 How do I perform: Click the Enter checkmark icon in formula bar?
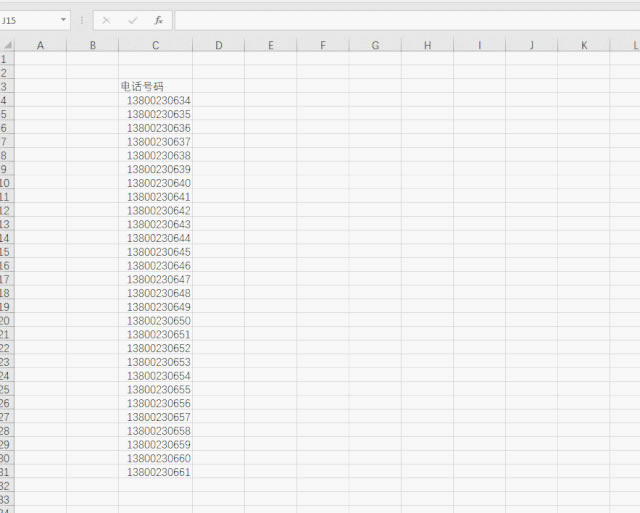pos(132,20)
